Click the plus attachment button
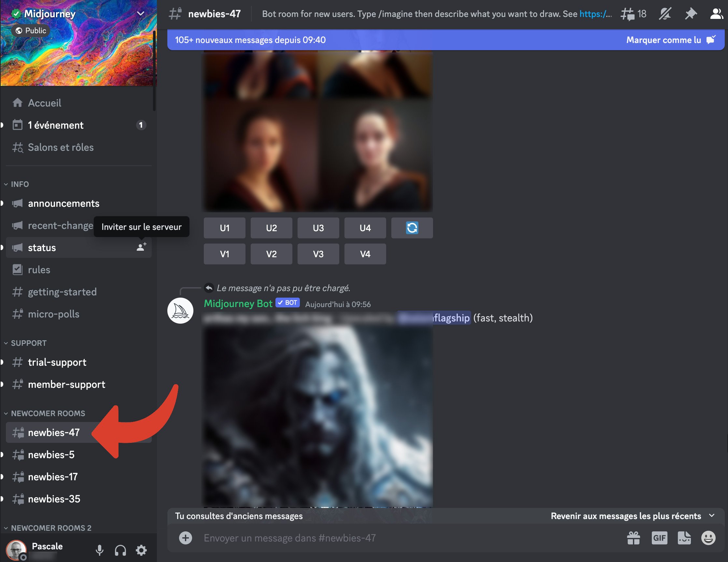 (186, 538)
